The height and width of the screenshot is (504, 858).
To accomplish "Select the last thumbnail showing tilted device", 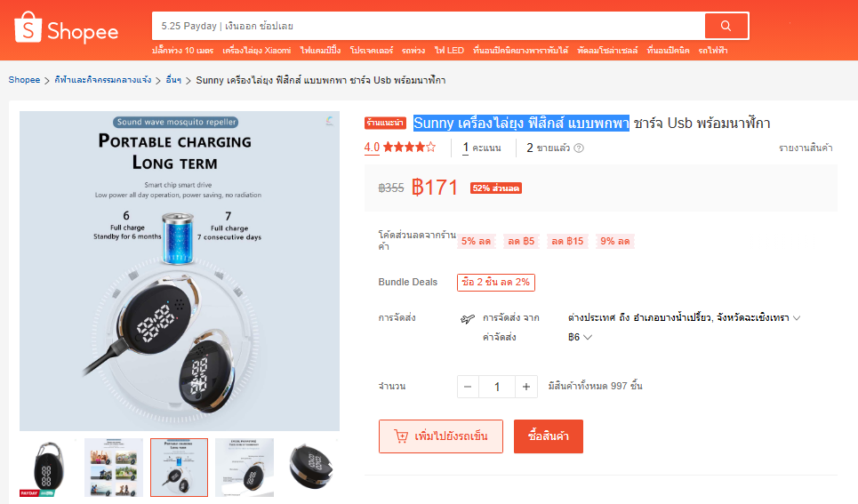I will [x=310, y=468].
